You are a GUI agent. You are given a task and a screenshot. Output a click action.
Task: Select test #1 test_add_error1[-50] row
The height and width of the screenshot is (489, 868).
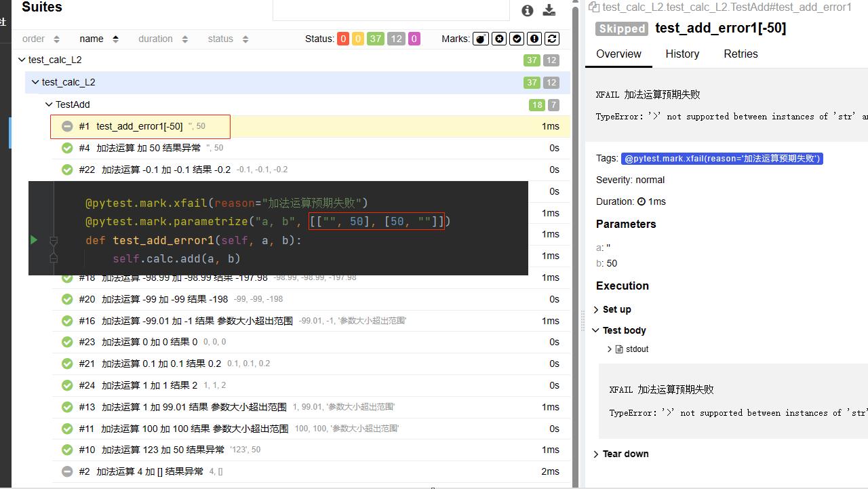pos(311,126)
